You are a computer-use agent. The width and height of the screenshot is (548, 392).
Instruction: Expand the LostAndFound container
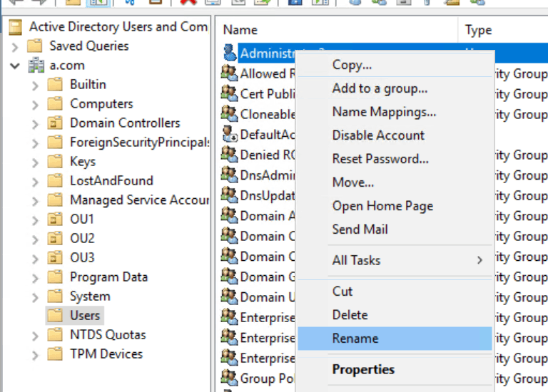35,182
